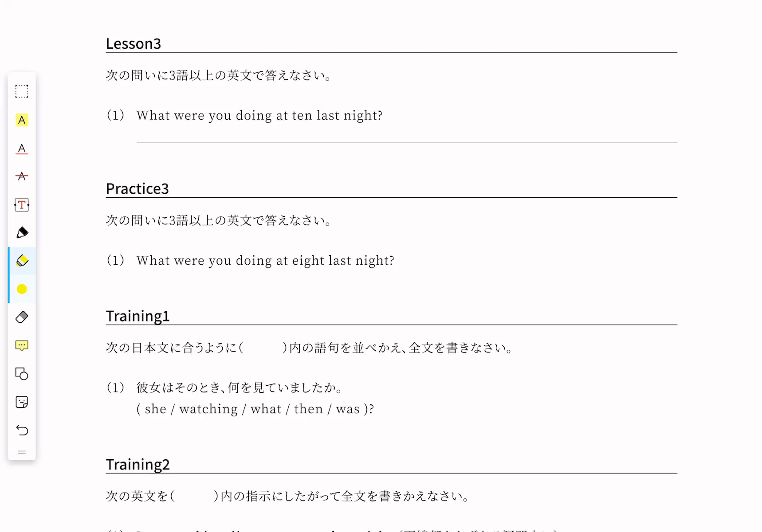Click the Practice3 heading
The image size is (762, 532).
pyautogui.click(x=137, y=188)
